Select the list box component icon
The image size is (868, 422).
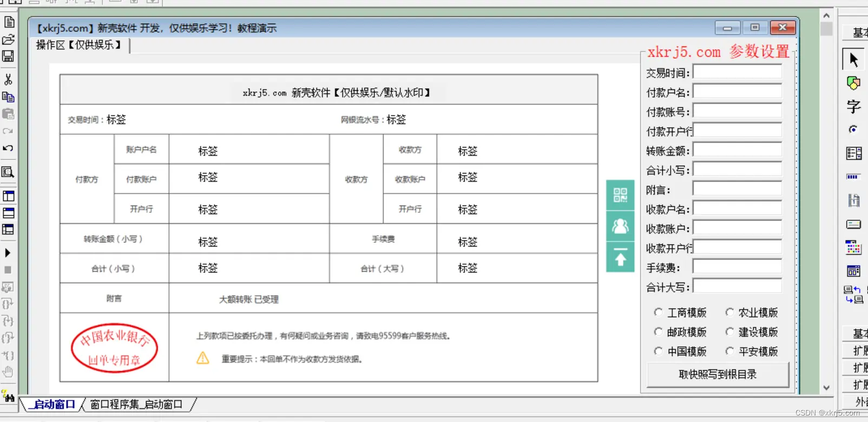pos(854,153)
